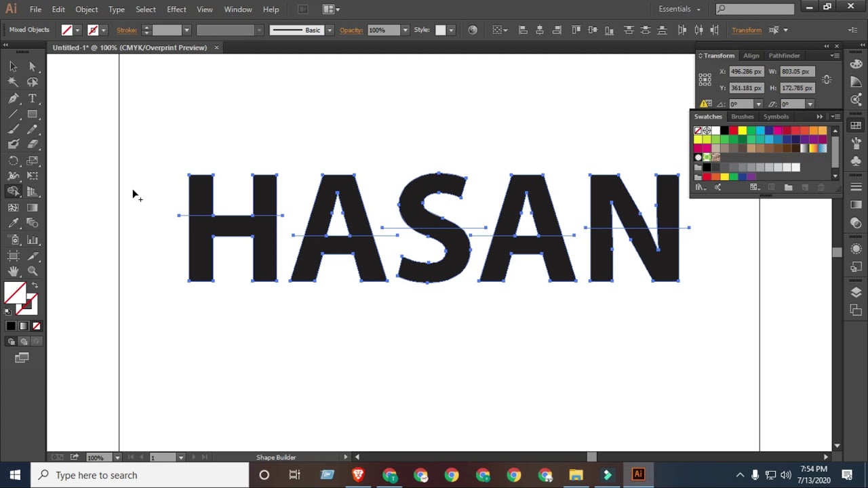The width and height of the screenshot is (868, 488).
Task: Select the Artboard tool
Action: pyautogui.click(x=13, y=256)
